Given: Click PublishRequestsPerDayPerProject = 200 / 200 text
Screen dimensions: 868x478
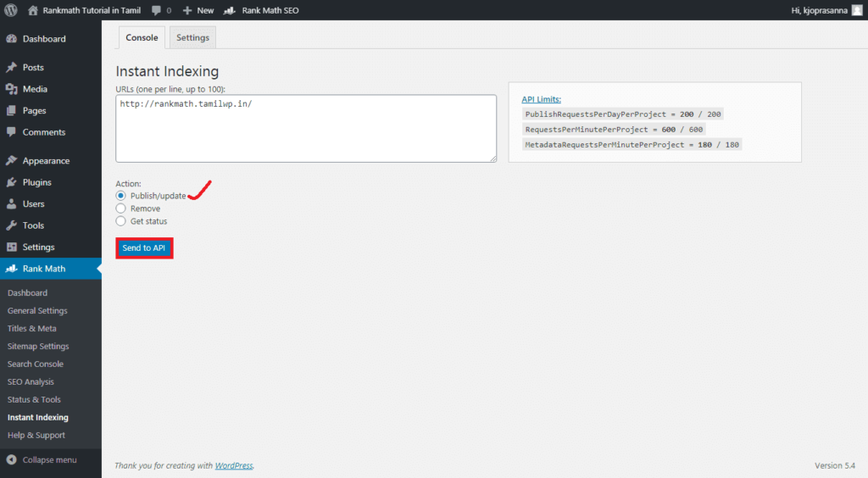Looking at the screenshot, I should [x=623, y=114].
